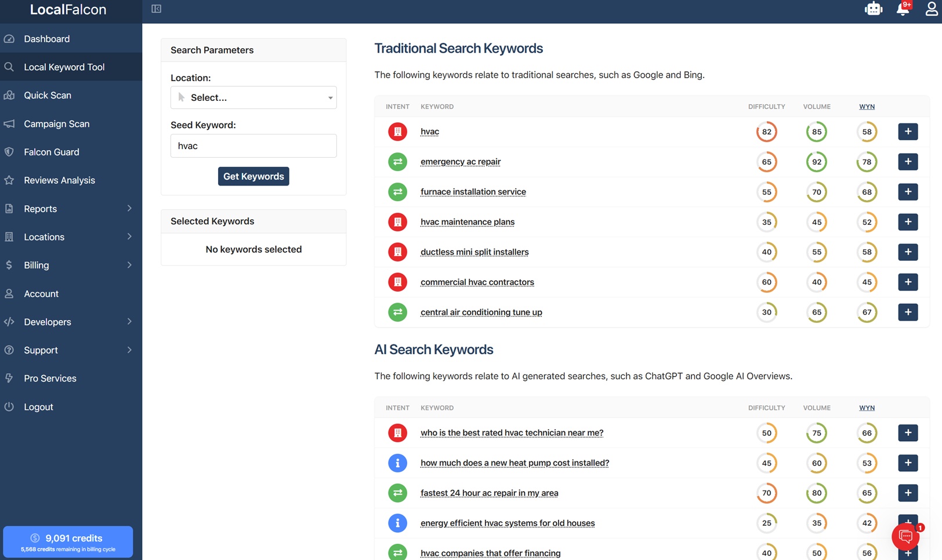Click the green intent icon for furnace installation service
This screenshot has width=942, height=560.
[397, 192]
